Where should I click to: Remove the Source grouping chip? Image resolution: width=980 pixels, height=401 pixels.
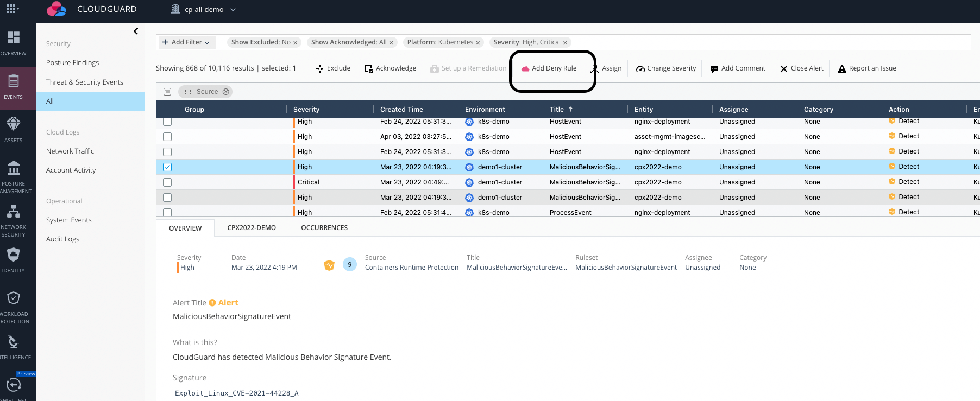[x=226, y=92]
